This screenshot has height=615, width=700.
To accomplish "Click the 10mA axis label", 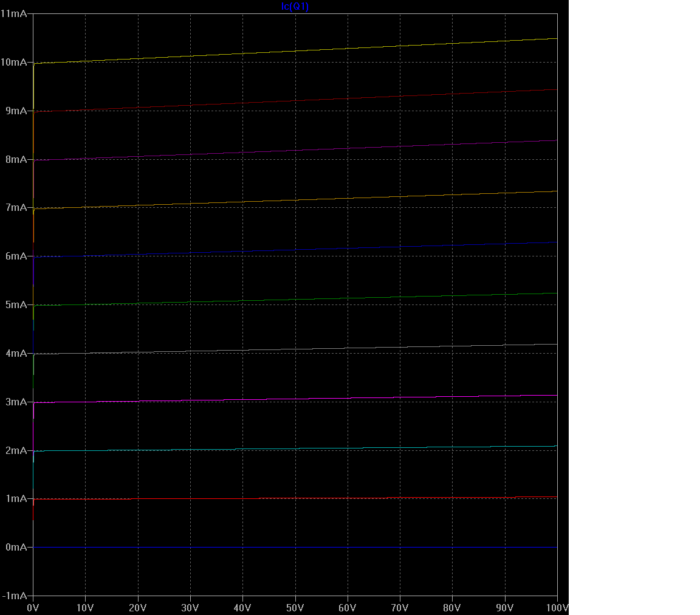I will [x=13, y=62].
